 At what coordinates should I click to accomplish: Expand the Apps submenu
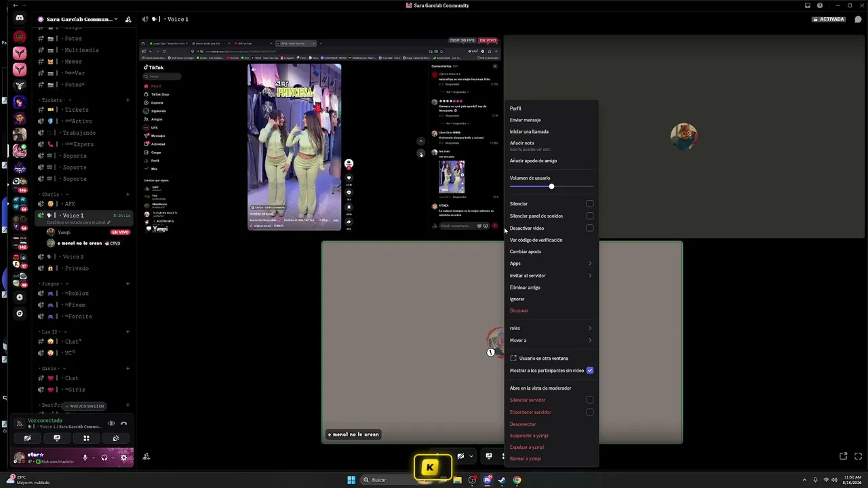(x=551, y=264)
